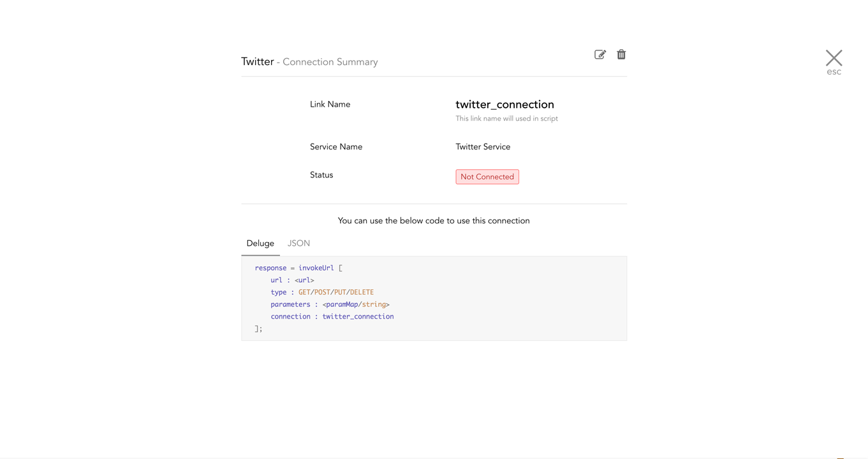Click the Twitter Service value text
The image size is (868, 459).
[483, 147]
